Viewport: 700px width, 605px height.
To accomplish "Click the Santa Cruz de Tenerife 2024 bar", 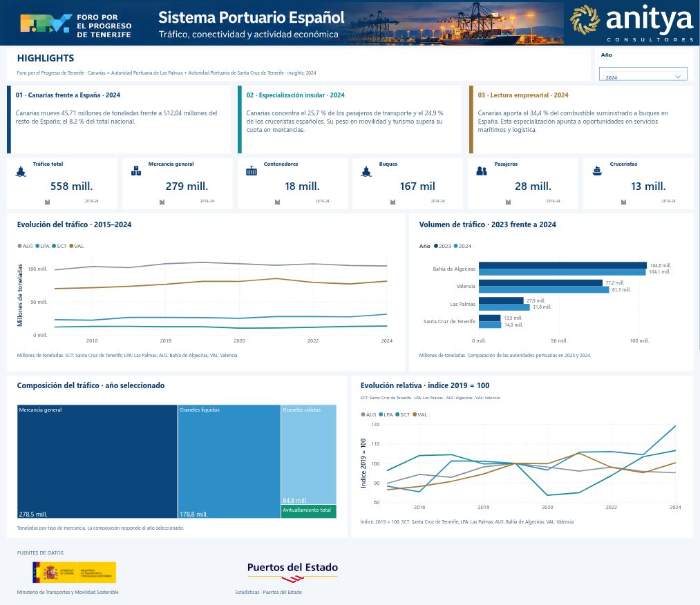I will (490, 325).
